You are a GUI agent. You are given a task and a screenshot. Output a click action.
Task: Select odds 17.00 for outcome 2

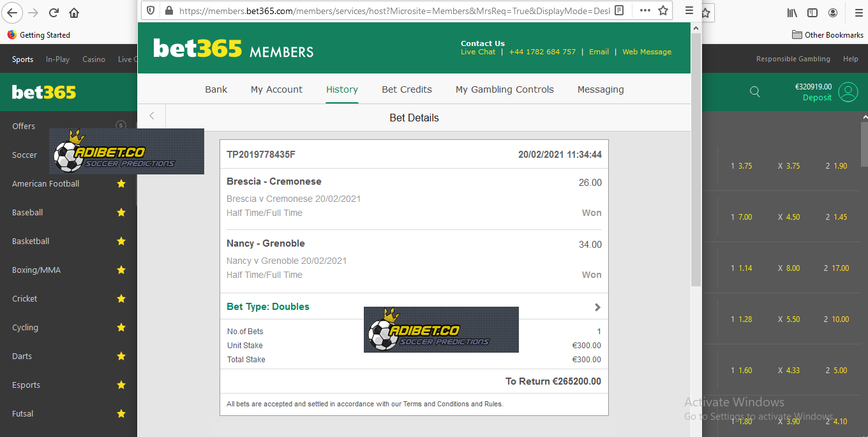click(x=835, y=268)
